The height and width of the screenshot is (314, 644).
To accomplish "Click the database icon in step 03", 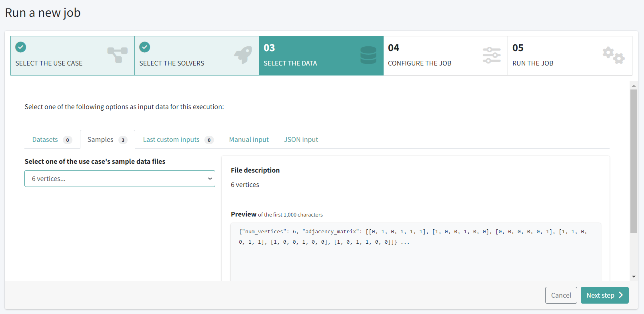I will pyautogui.click(x=368, y=55).
